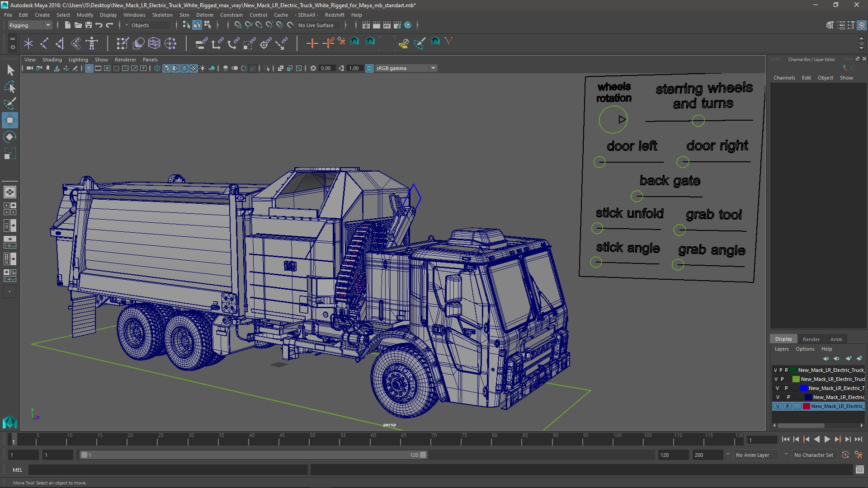
Task: Open the Rigging menu set dropdown
Action: (x=29, y=25)
